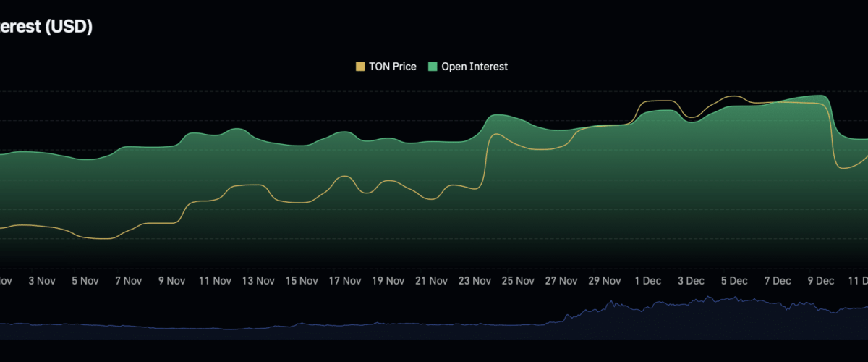Viewport: 868px width, 362px height.
Task: Click the yellow TON Price legend swatch
Action: pyautogui.click(x=360, y=67)
